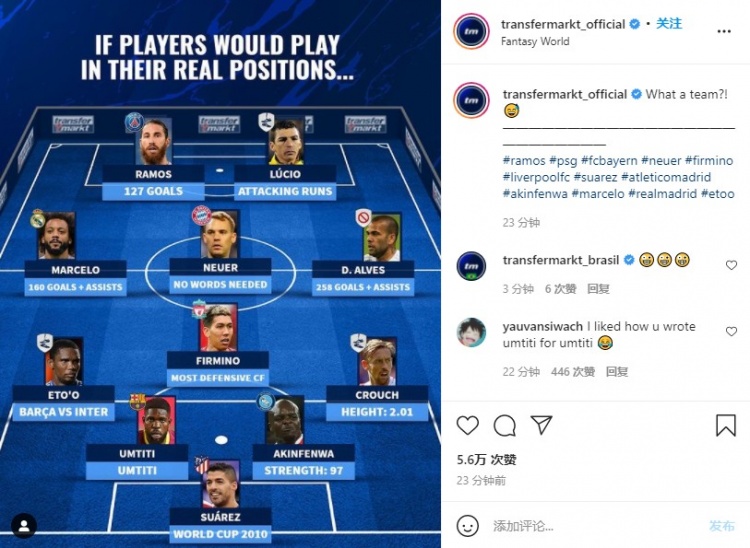The height and width of the screenshot is (548, 750).
Task: Open the Fantasy World location link
Action: (535, 42)
